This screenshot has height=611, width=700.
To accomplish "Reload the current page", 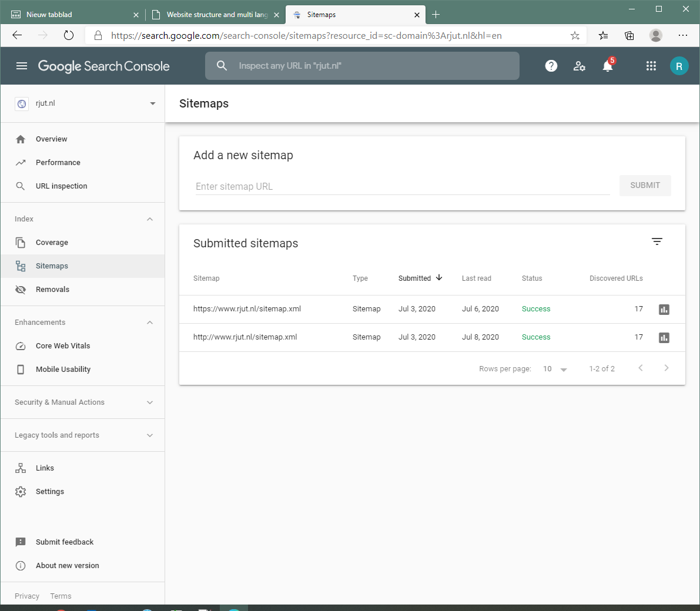I will 68,35.
